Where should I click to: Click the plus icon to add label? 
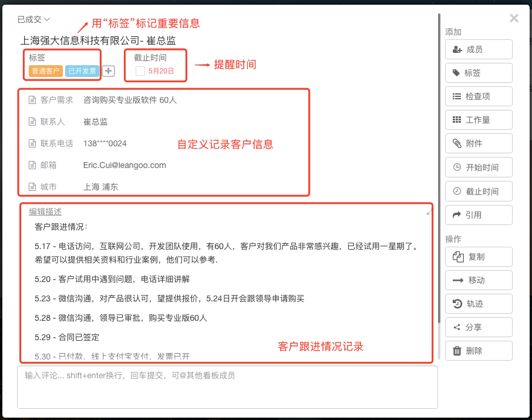[x=109, y=71]
